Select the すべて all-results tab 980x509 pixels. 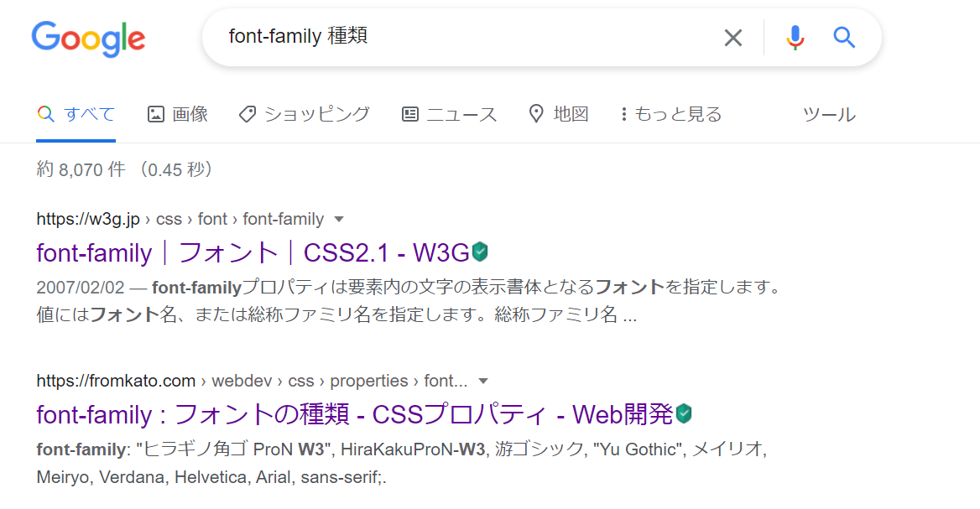pos(76,114)
